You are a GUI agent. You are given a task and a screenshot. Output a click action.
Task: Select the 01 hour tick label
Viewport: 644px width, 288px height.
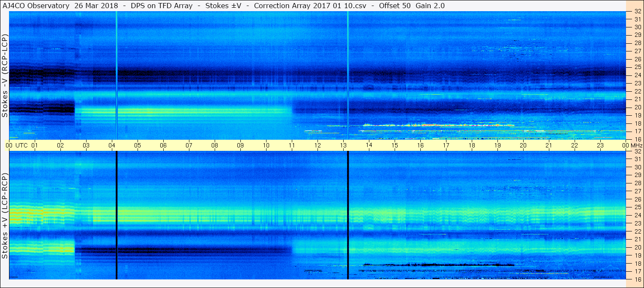point(35,145)
